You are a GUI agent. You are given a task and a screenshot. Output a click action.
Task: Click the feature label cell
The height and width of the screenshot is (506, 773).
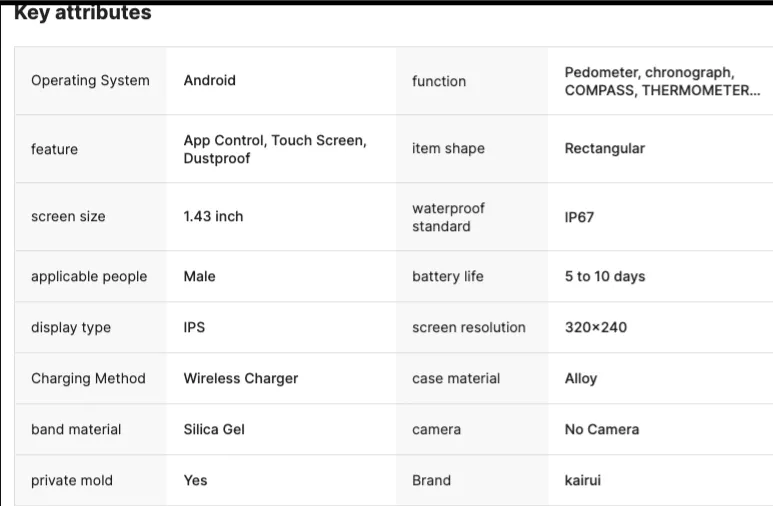91,149
